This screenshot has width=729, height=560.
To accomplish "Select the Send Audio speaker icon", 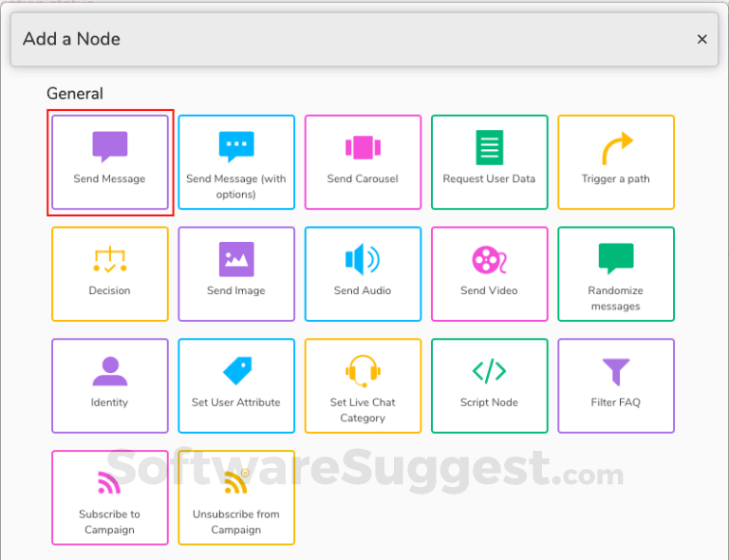I will (x=363, y=259).
